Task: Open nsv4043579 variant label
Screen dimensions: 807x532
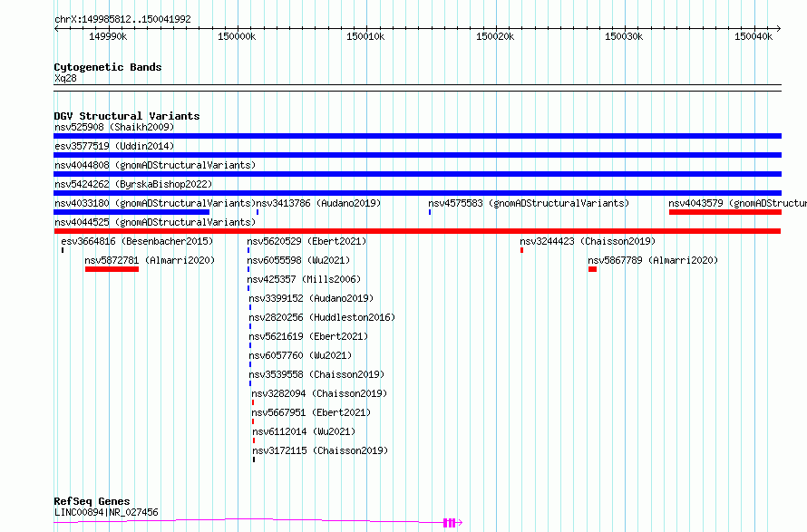Action: 737,203
